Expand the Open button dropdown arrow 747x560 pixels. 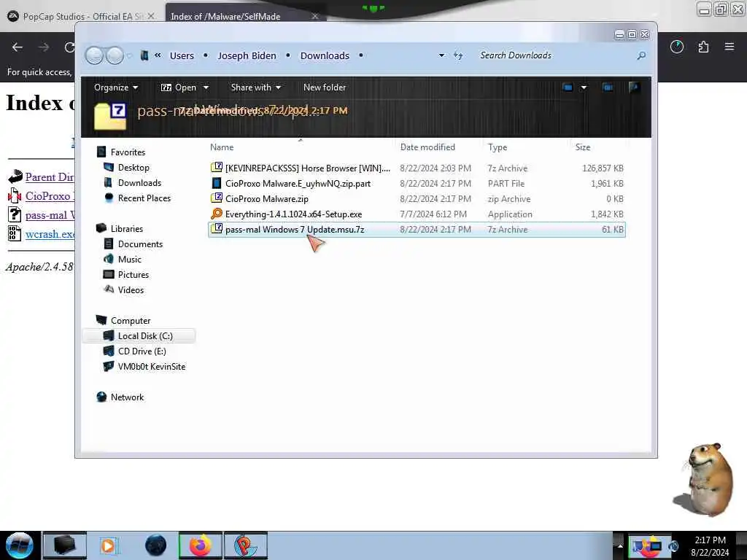[206, 87]
